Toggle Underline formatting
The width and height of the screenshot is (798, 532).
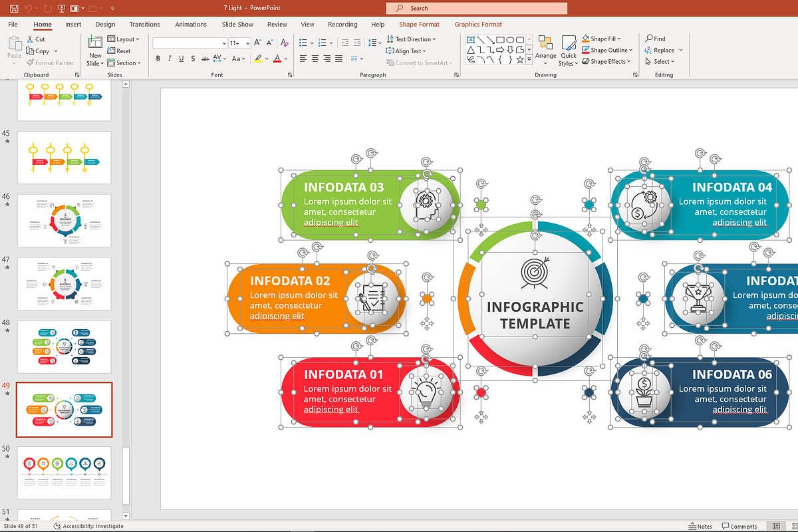click(182, 59)
